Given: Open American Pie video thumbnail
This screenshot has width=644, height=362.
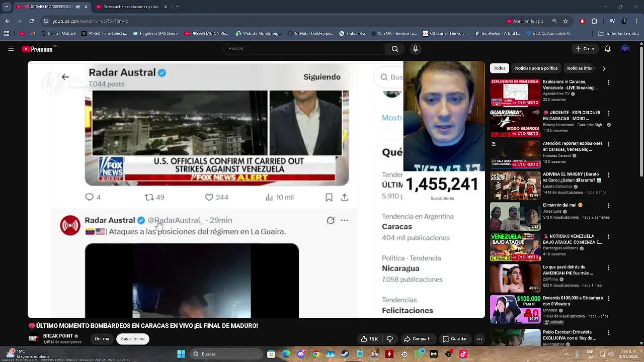Looking at the screenshot, I should click(x=515, y=279).
